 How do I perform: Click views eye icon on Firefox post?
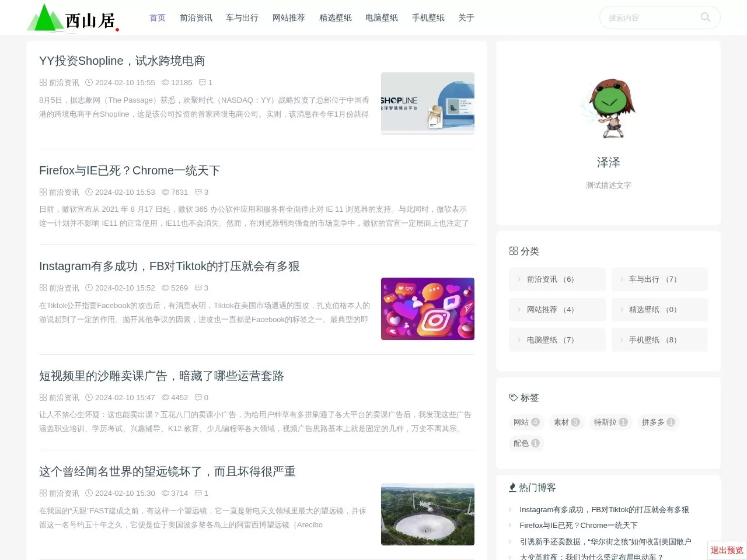pyautogui.click(x=165, y=192)
